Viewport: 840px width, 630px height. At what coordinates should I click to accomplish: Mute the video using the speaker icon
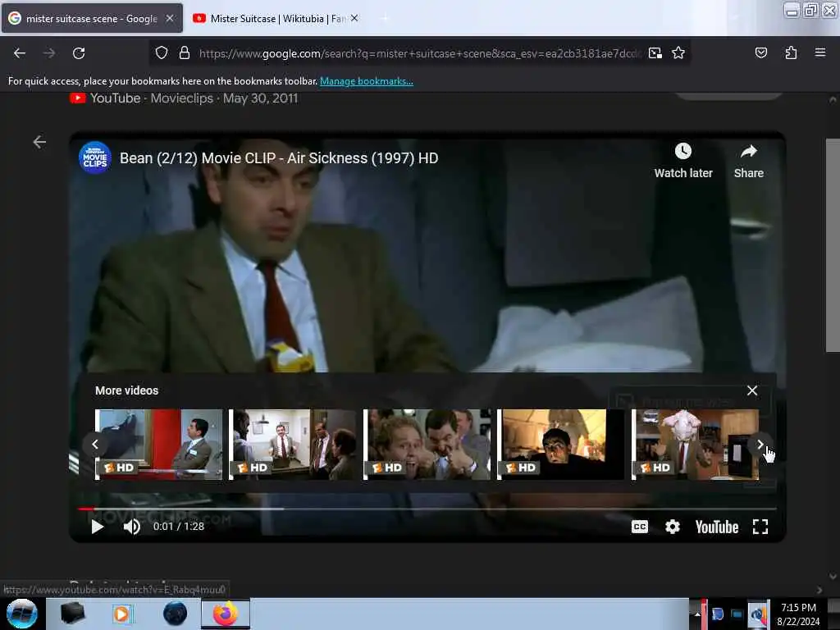click(x=132, y=527)
